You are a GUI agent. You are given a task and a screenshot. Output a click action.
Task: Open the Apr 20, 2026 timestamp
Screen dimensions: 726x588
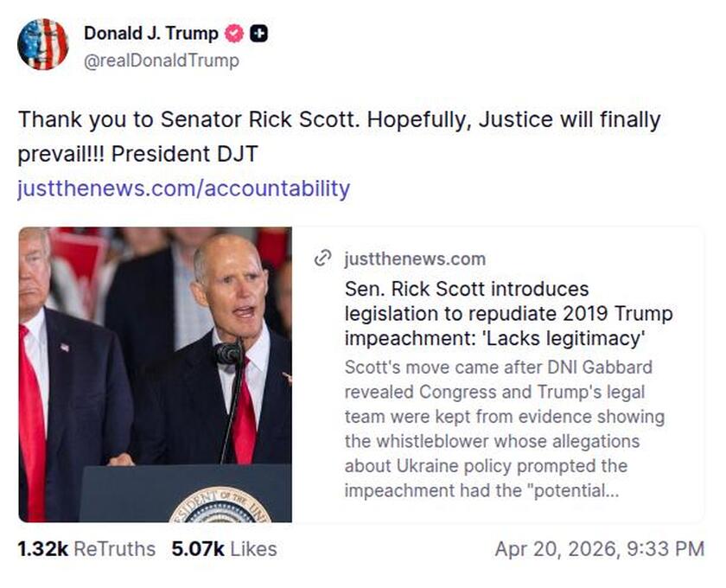click(x=599, y=549)
